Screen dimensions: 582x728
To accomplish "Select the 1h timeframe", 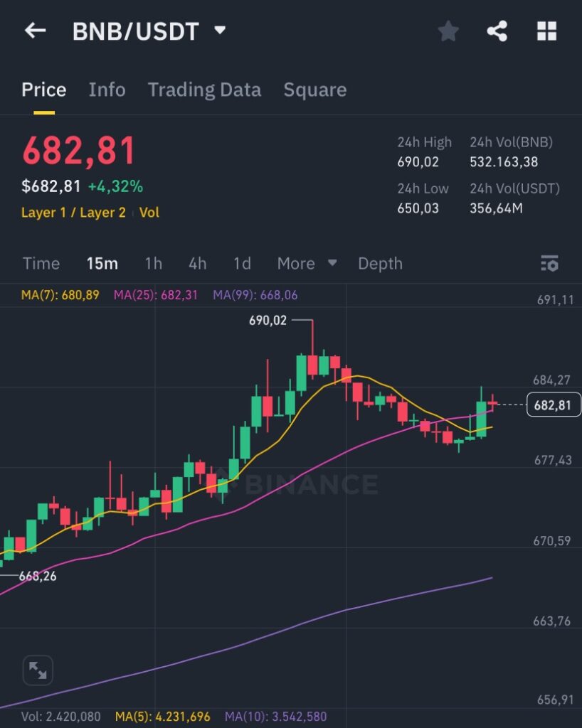I will [153, 263].
